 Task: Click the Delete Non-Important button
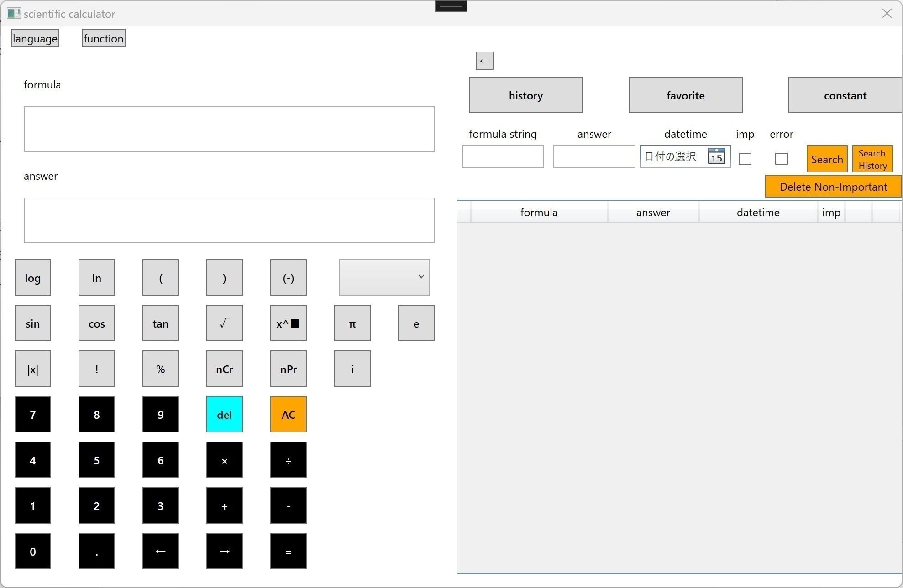[x=833, y=187]
